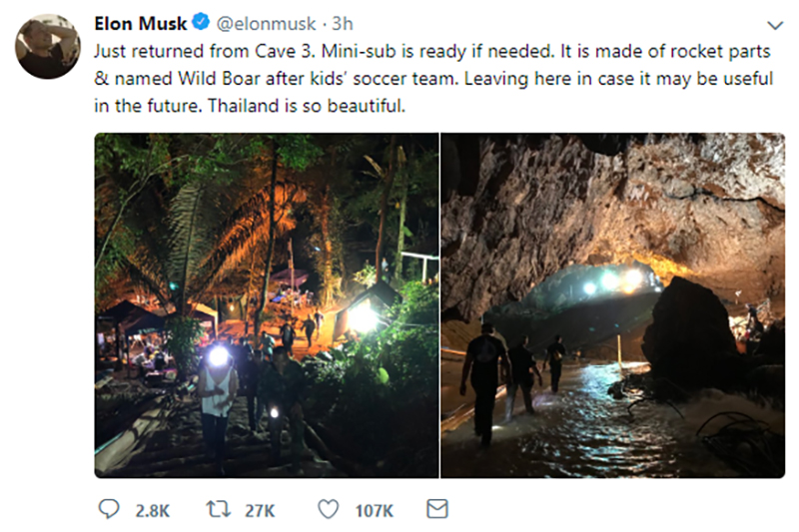This screenshot has width=799, height=532.
Task: Open the night jungle camp photo
Action: click(x=267, y=305)
